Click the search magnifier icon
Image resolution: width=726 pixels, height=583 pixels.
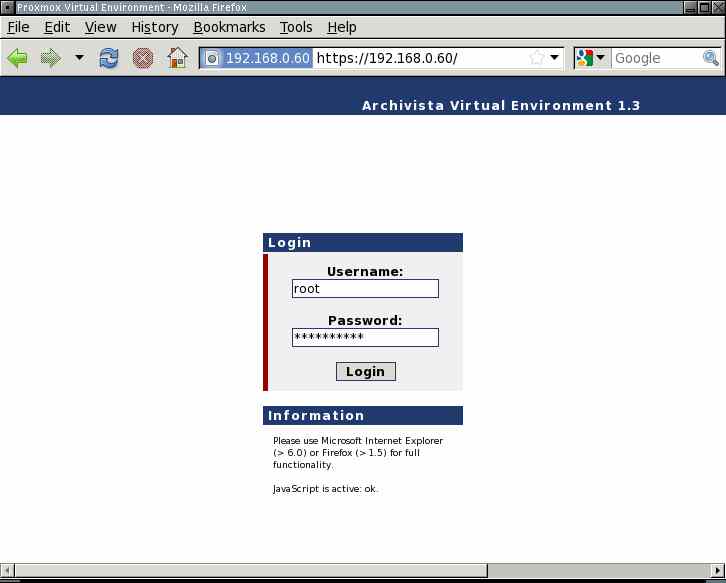(711, 58)
